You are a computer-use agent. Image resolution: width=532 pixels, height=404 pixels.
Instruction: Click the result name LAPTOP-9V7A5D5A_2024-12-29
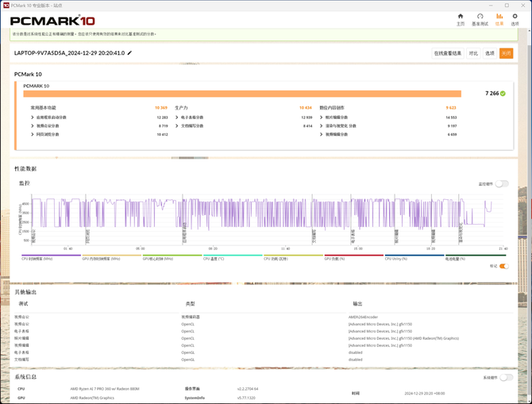pos(69,53)
